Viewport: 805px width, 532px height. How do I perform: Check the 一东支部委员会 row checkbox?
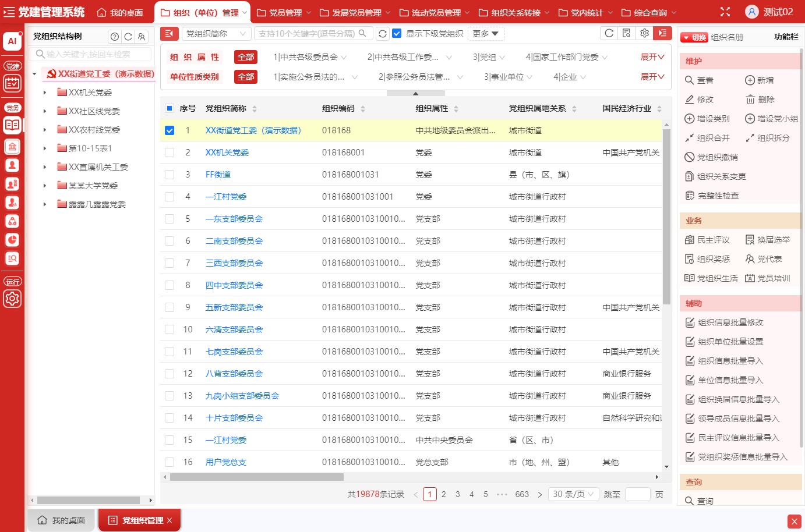pyautogui.click(x=170, y=219)
